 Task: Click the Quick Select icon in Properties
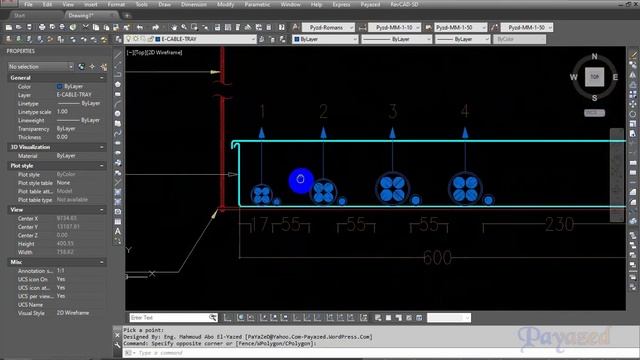pos(104,67)
